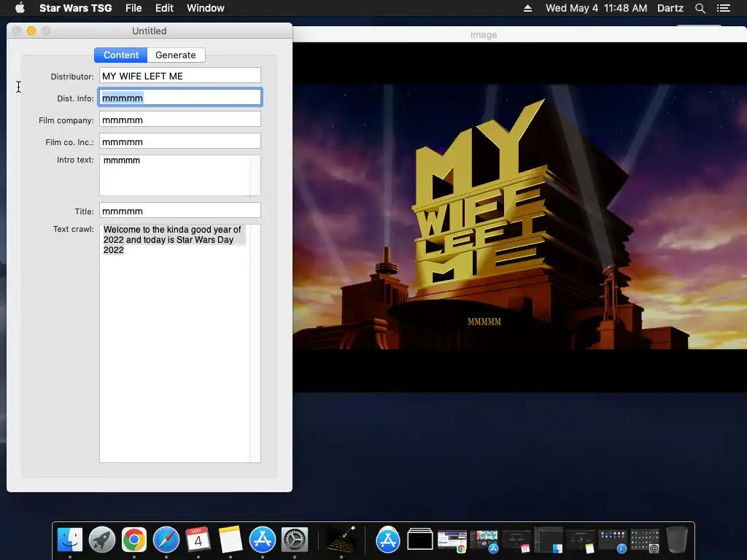Viewport: 747px width, 560px height.
Task: Open Notification Center list icon
Action: pos(724,8)
